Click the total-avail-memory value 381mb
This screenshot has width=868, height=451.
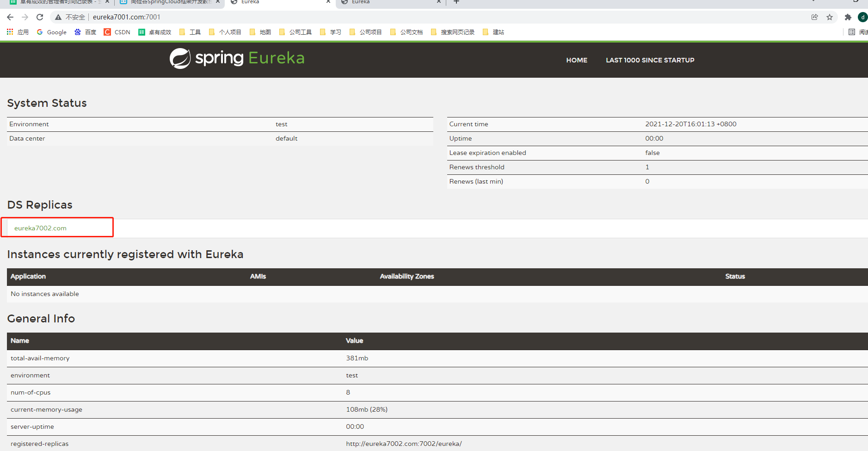point(357,358)
